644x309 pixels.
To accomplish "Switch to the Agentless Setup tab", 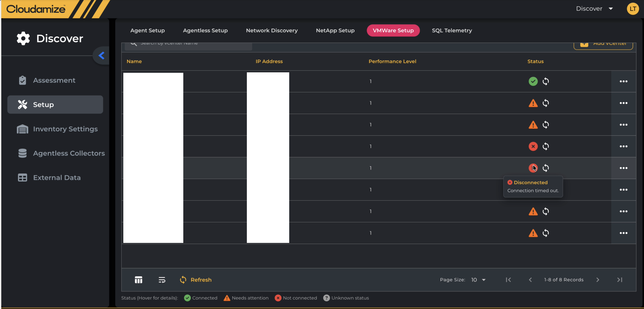I will tap(205, 30).
